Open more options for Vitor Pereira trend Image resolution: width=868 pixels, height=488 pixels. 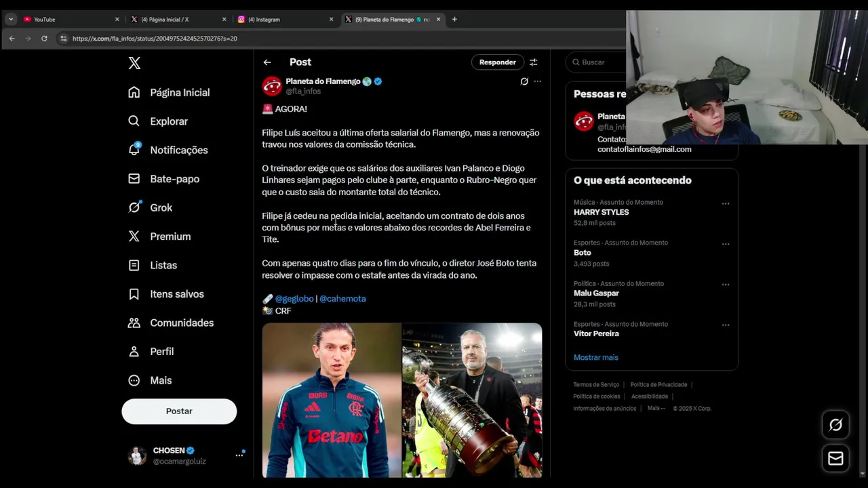point(726,325)
